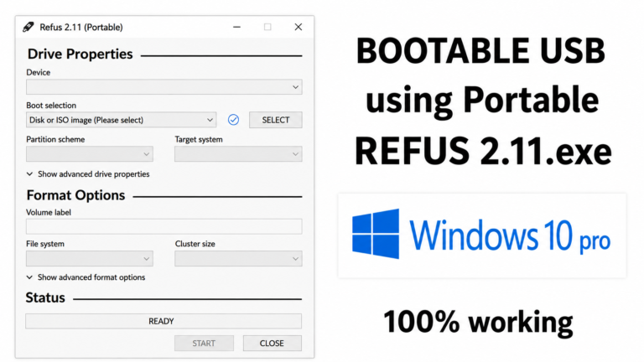Click the 'Volume label' label text

coord(49,213)
